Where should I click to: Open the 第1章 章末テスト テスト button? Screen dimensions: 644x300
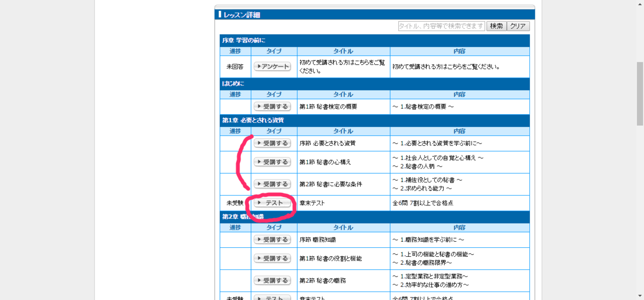point(272,203)
